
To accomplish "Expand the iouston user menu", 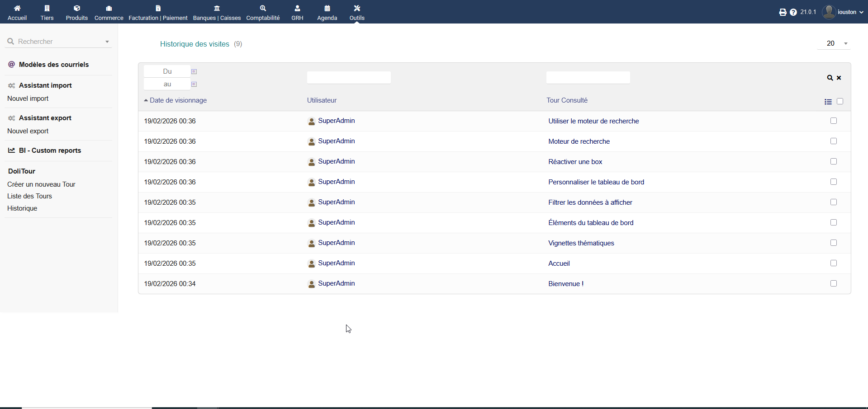I will tap(843, 12).
